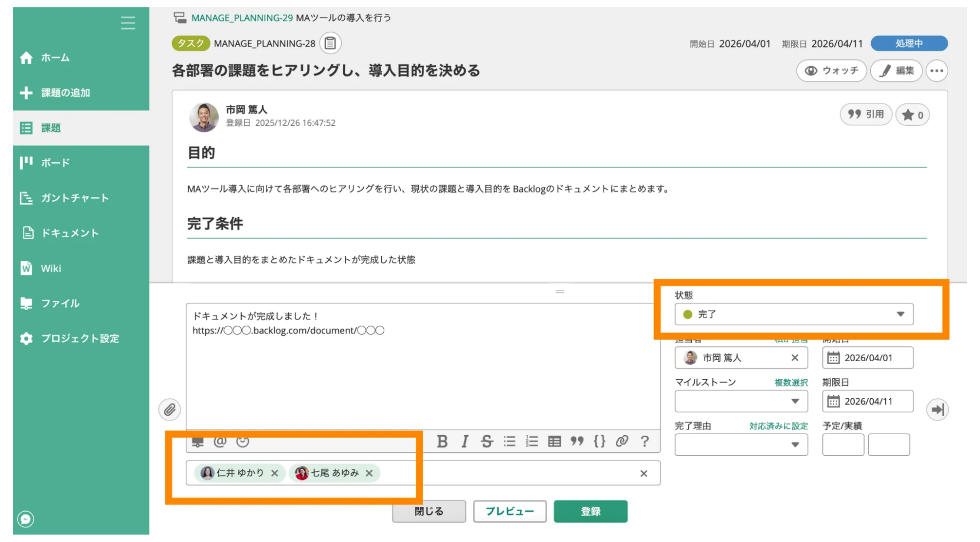This screenshot has height=542, width=980.
Task: Click 市岡 篤人 avatar in the description
Action: (x=204, y=117)
